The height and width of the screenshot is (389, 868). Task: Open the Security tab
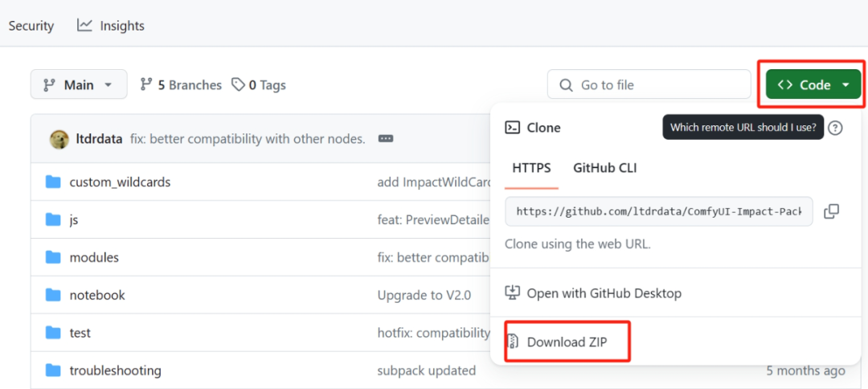[x=31, y=26]
